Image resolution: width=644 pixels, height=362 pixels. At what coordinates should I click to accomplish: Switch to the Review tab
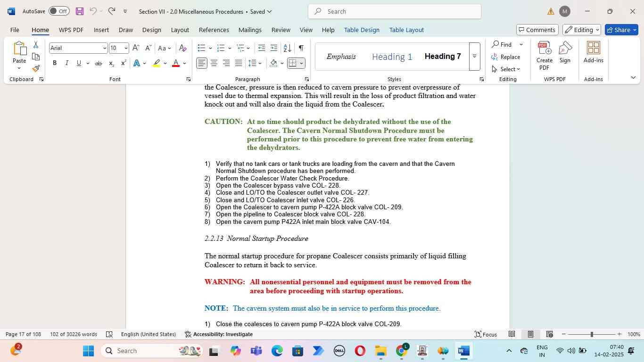[x=281, y=30]
